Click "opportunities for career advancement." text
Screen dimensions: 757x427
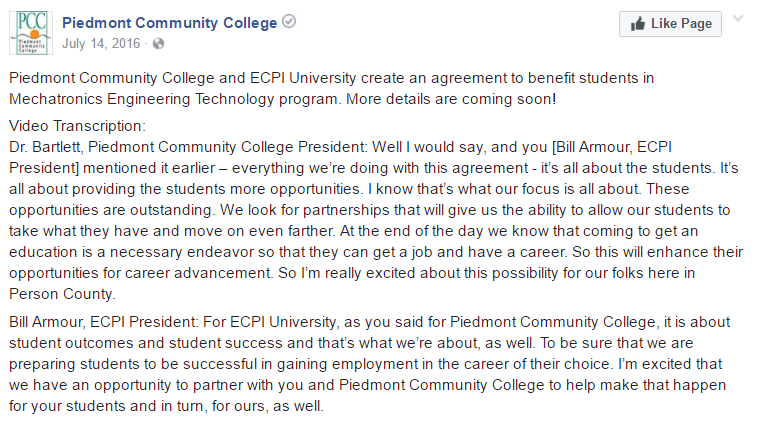pos(141,273)
